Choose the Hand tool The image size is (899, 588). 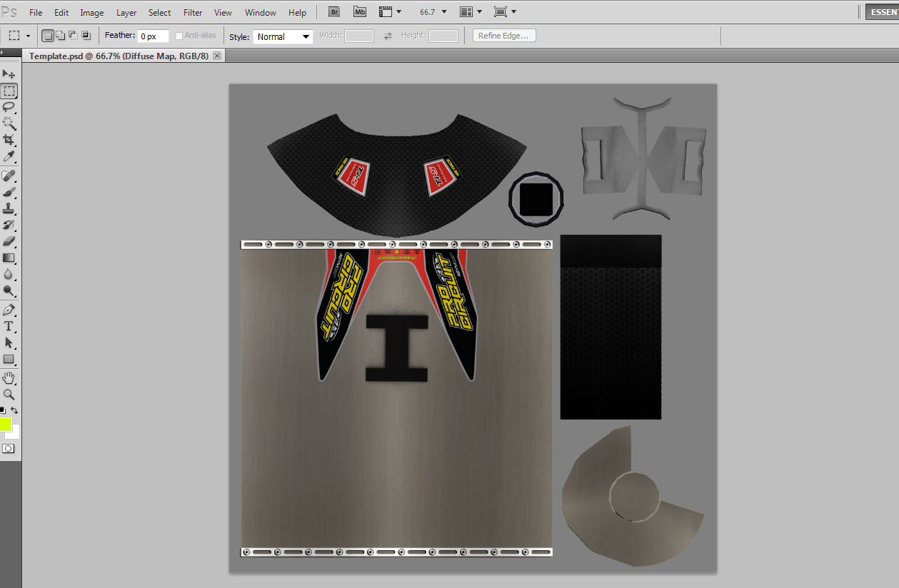click(9, 377)
